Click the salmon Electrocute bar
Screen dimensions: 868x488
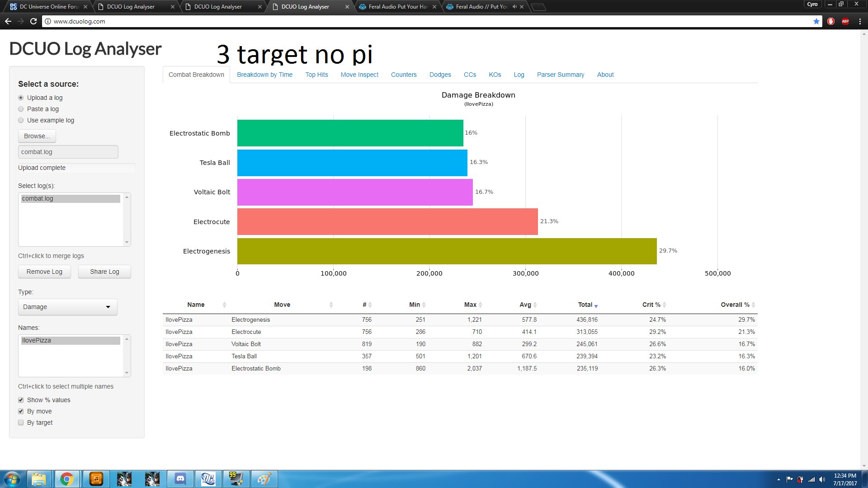point(387,221)
